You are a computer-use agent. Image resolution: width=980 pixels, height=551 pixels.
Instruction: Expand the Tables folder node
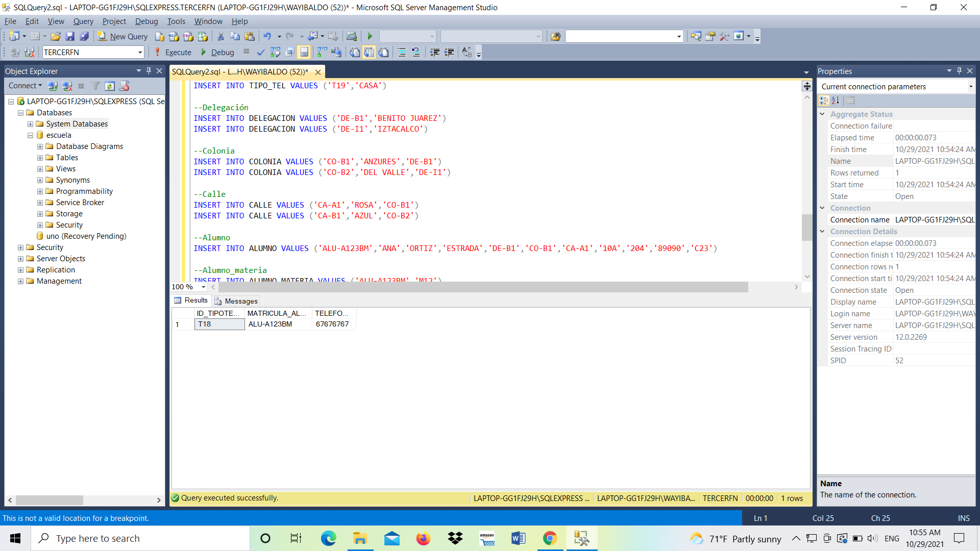pyautogui.click(x=40, y=158)
